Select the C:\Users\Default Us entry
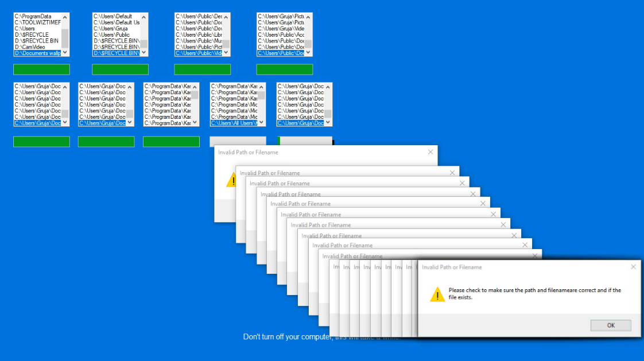Image resolution: width=644 pixels, height=361 pixels. pyautogui.click(x=117, y=22)
